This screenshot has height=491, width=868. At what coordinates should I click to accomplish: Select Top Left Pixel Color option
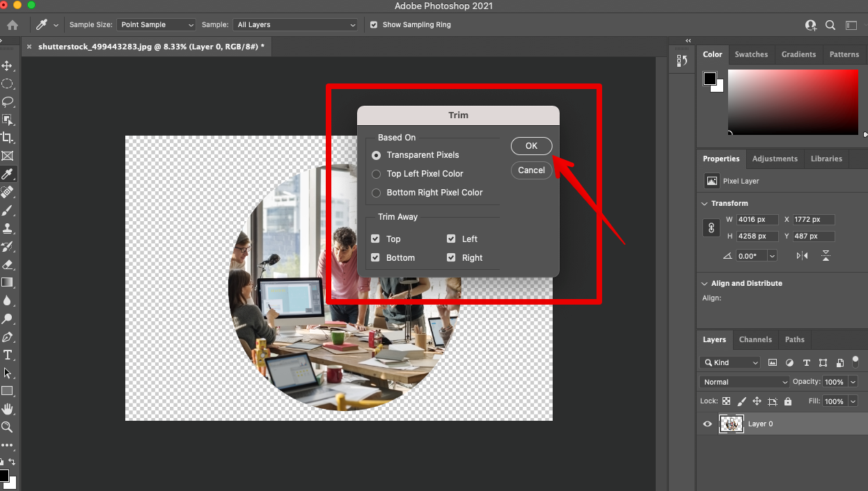tap(376, 174)
